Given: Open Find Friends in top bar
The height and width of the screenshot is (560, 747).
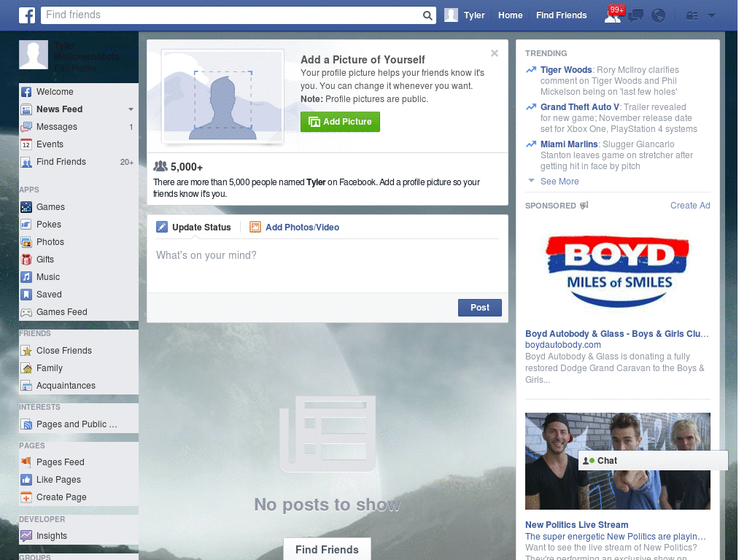Looking at the screenshot, I should click(561, 15).
